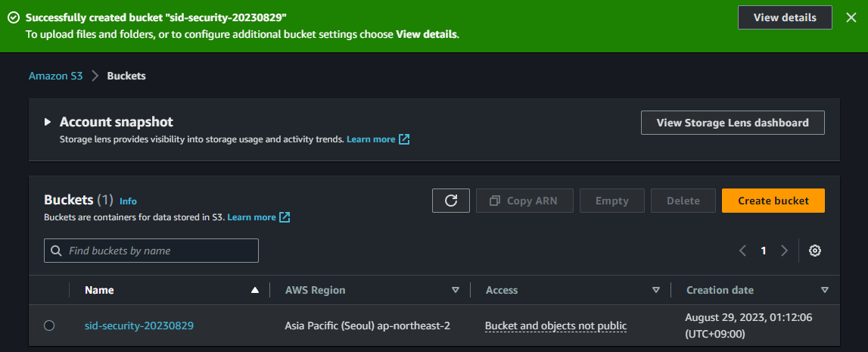The width and height of the screenshot is (868, 352).
Task: Click the Account snapshot heading
Action: (117, 122)
